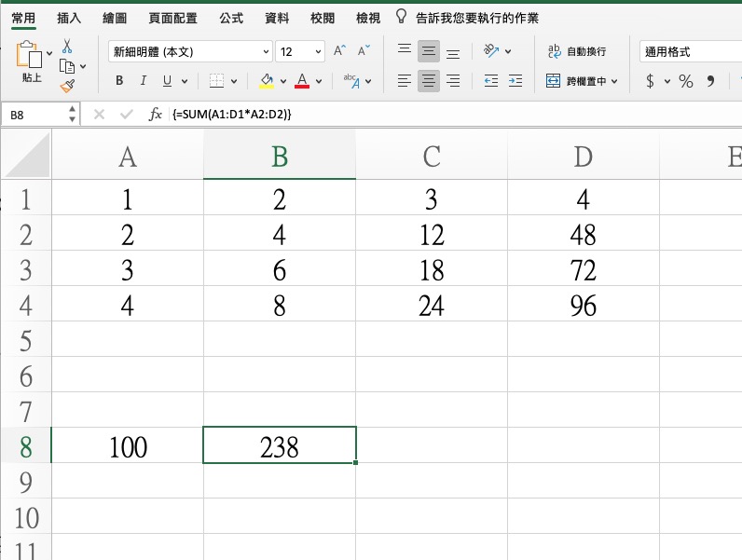The width and height of the screenshot is (742, 560).
Task: Click the formula bar with SUM formula
Action: click(x=454, y=115)
